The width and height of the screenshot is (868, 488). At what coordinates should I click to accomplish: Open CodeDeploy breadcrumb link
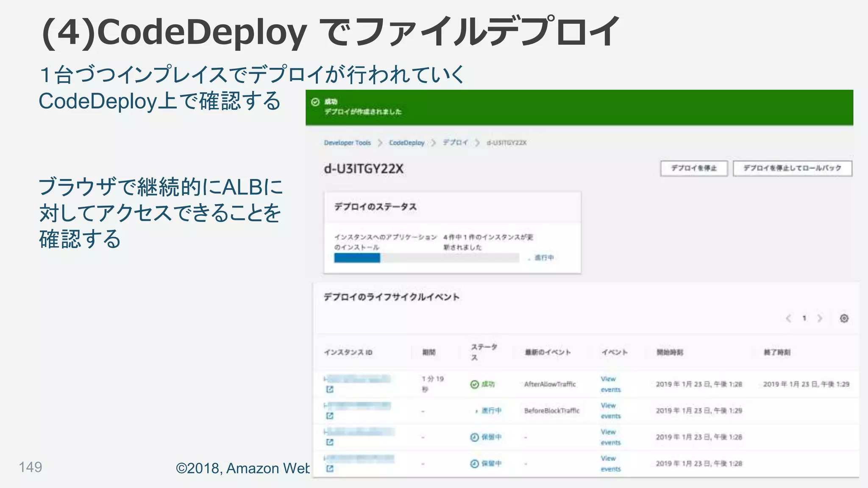(406, 143)
